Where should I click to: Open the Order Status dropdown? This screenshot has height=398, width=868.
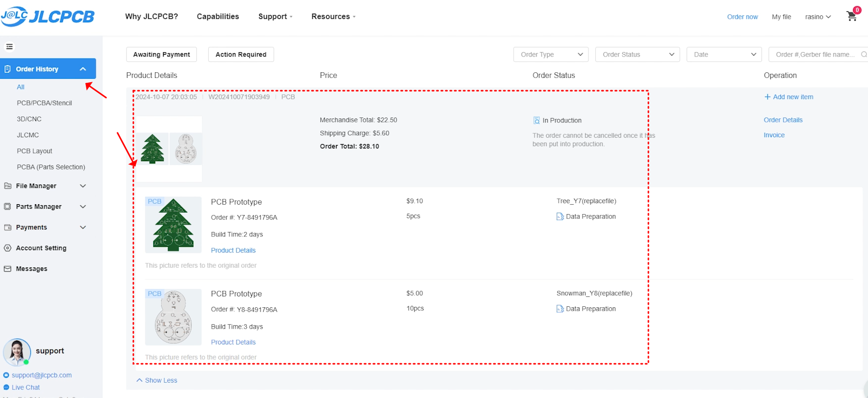point(637,55)
